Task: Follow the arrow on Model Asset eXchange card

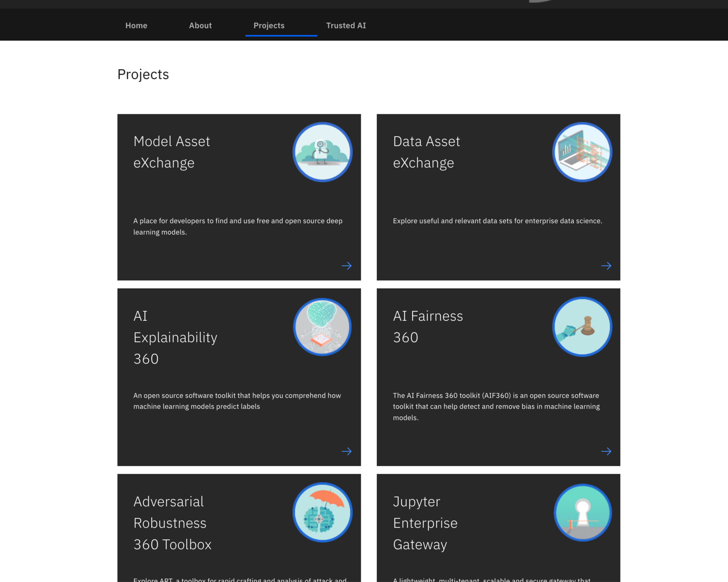Action: (x=347, y=266)
